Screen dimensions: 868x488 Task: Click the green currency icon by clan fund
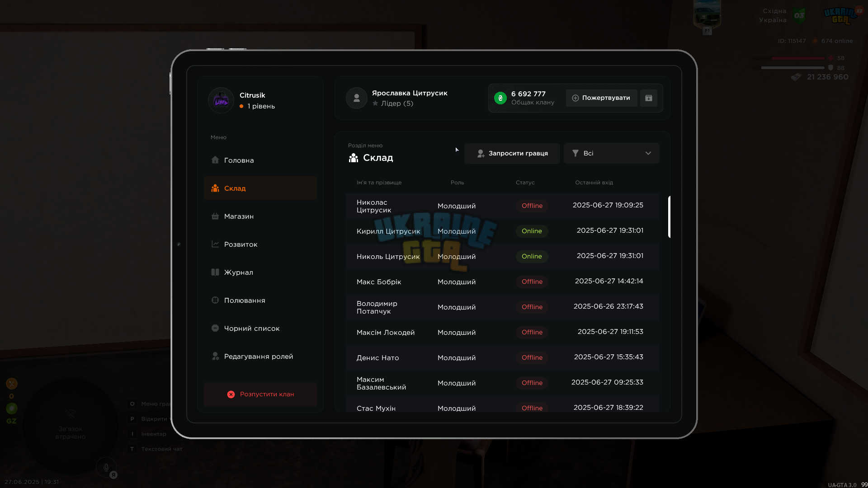(500, 98)
